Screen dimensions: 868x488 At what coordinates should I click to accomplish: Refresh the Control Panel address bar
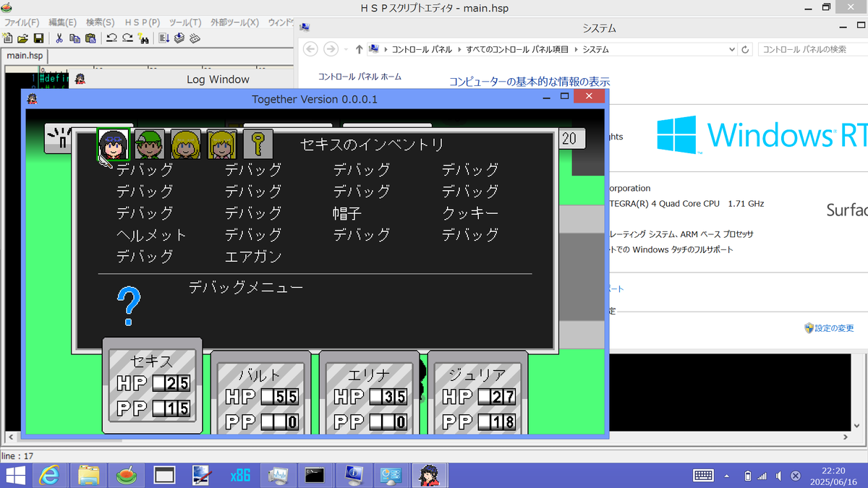746,49
